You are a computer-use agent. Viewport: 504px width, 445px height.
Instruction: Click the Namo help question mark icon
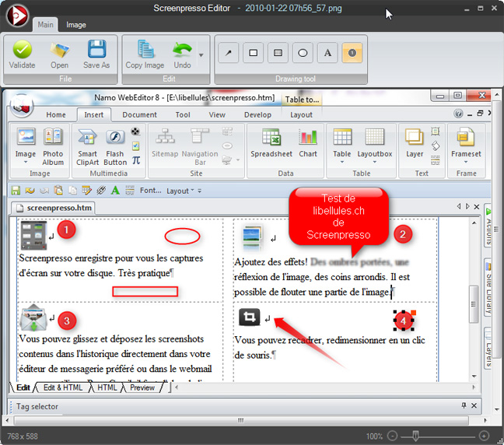click(458, 114)
